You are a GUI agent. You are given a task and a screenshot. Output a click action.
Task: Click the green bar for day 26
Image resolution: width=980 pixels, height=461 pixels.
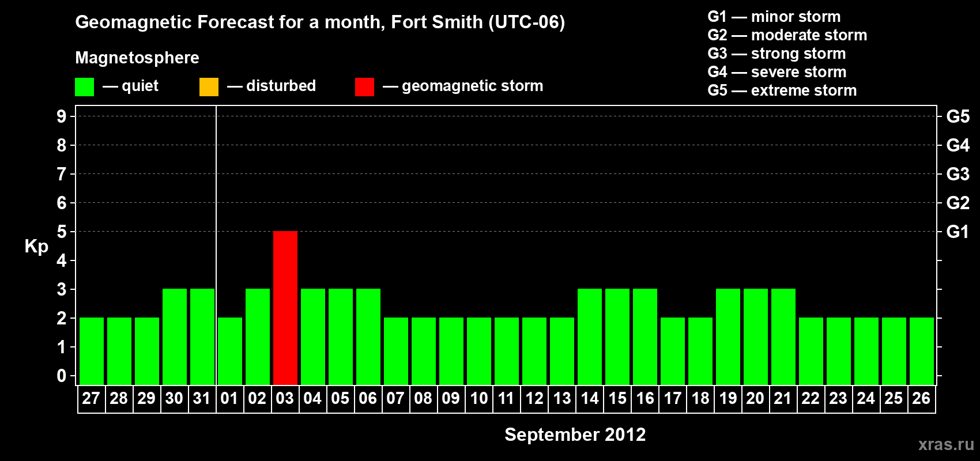[922, 351]
